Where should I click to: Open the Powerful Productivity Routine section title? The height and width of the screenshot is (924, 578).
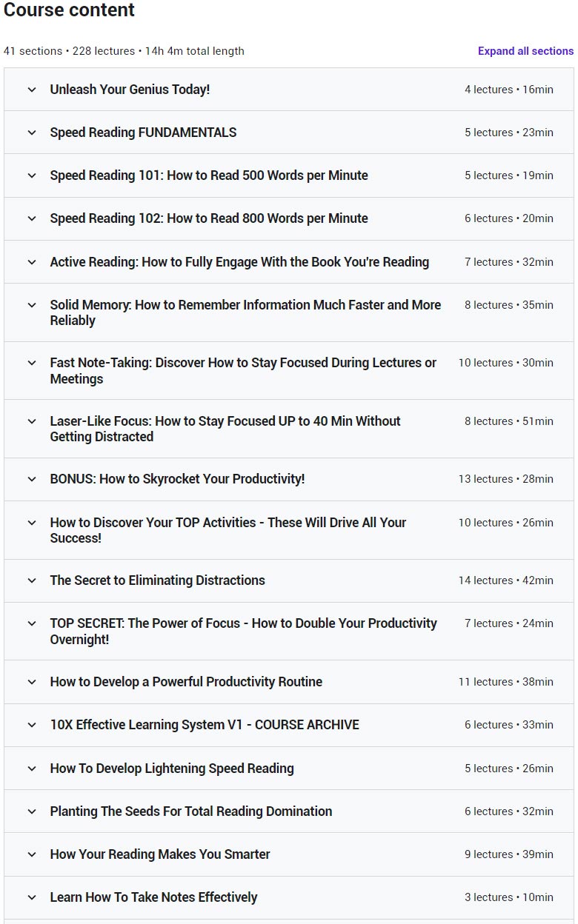[186, 682]
